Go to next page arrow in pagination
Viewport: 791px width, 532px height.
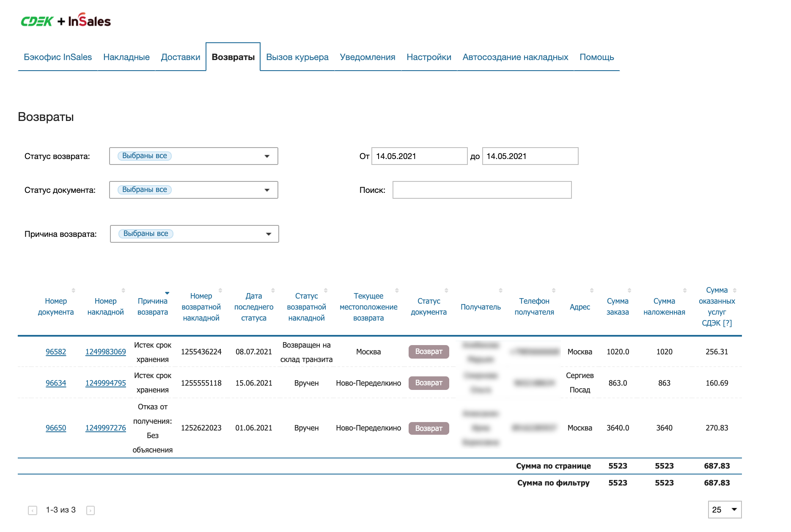click(x=91, y=510)
